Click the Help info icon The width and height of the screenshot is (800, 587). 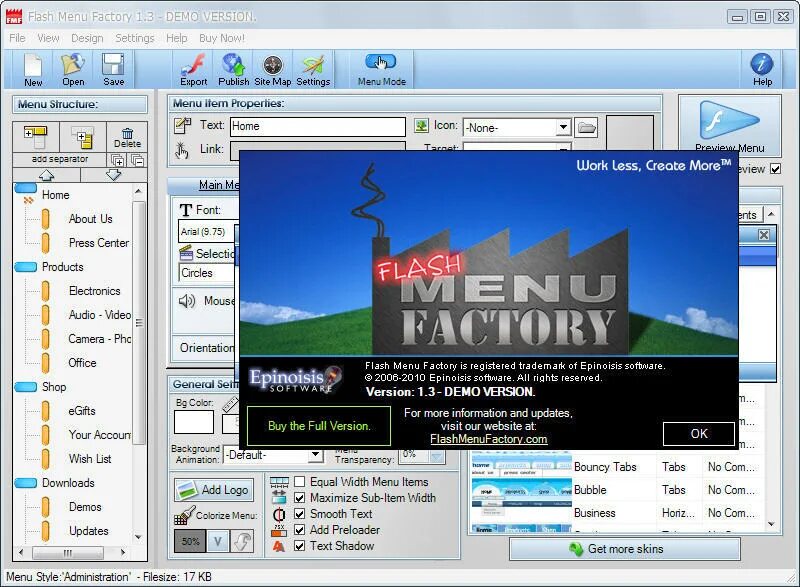point(762,70)
